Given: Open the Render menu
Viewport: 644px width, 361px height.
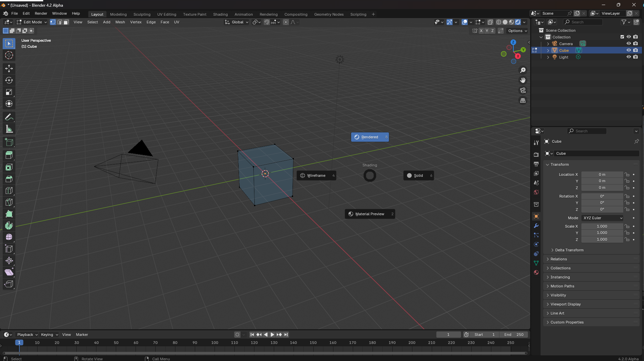Looking at the screenshot, I should (41, 13).
